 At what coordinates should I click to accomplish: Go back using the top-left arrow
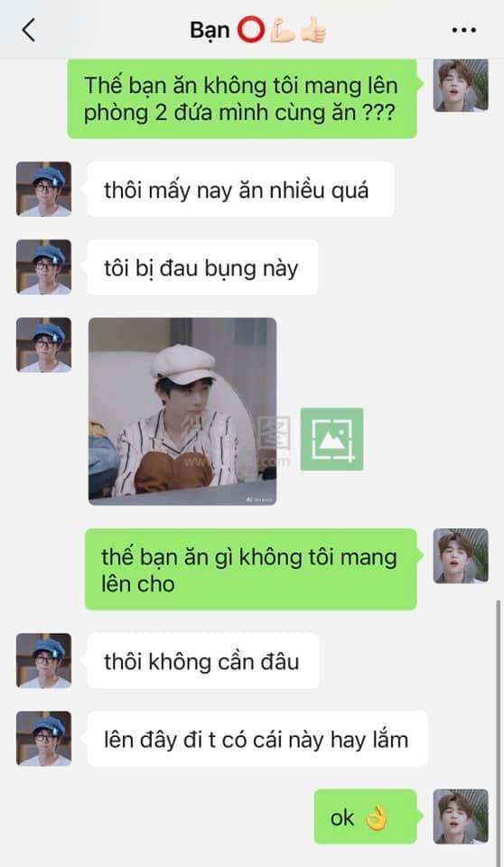click(29, 30)
